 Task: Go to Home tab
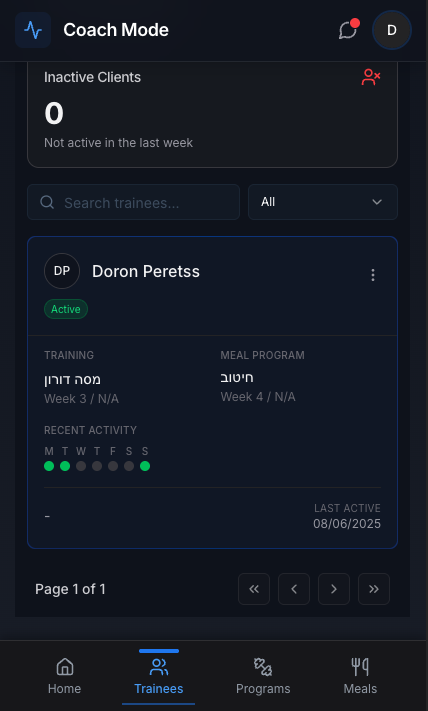pos(64,676)
